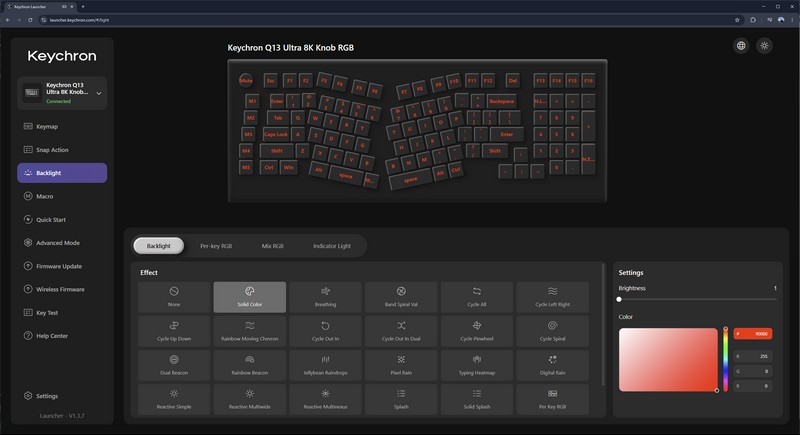Click the browser address bar

tap(388, 20)
